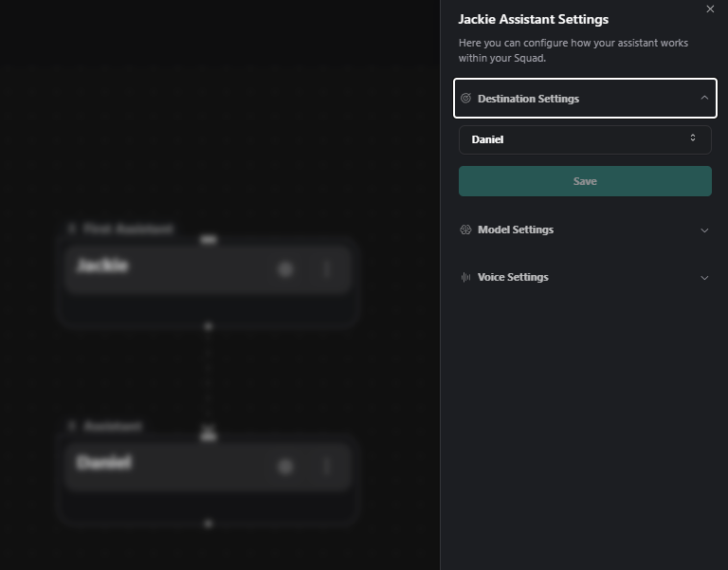Open the more options menu on Jackie node

click(x=327, y=269)
